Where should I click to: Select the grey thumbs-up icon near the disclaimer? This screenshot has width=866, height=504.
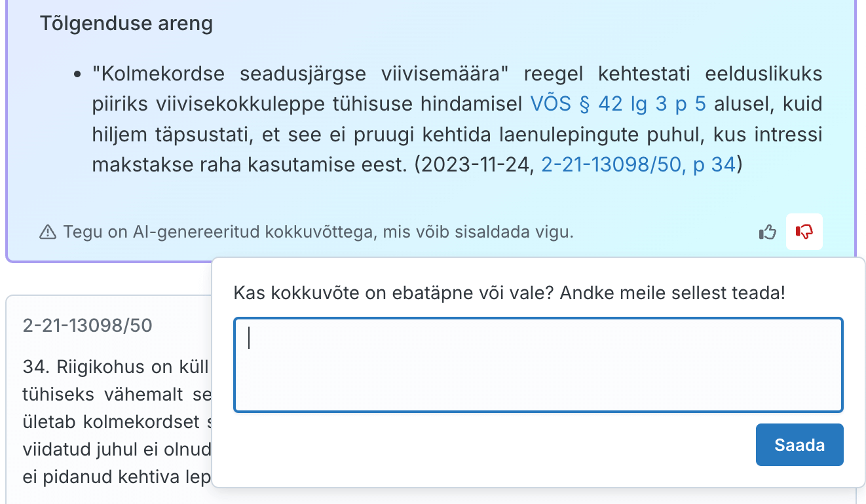click(767, 232)
